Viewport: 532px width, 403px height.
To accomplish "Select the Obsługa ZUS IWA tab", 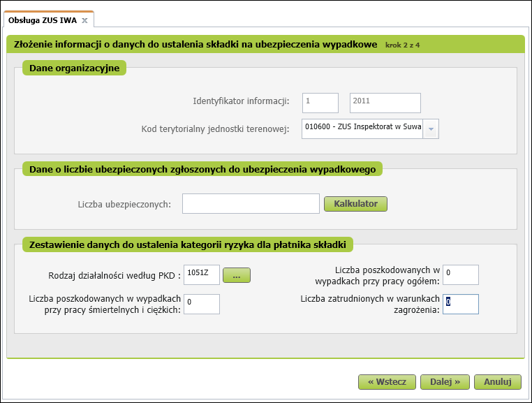I will (43, 21).
